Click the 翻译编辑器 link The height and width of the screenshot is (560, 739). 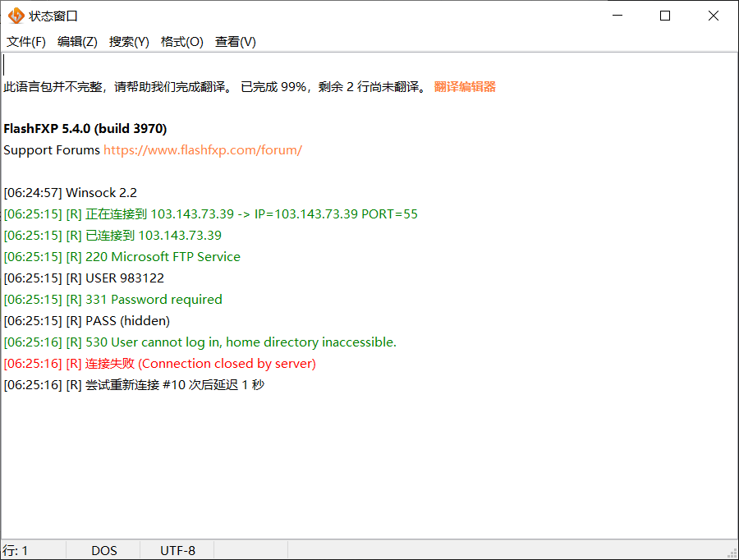[x=465, y=87]
